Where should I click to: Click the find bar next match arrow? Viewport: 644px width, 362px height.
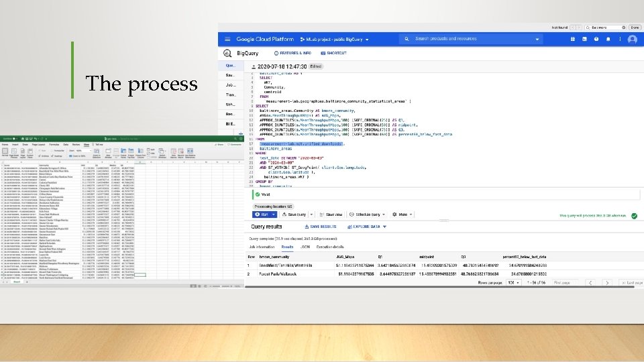579,27
